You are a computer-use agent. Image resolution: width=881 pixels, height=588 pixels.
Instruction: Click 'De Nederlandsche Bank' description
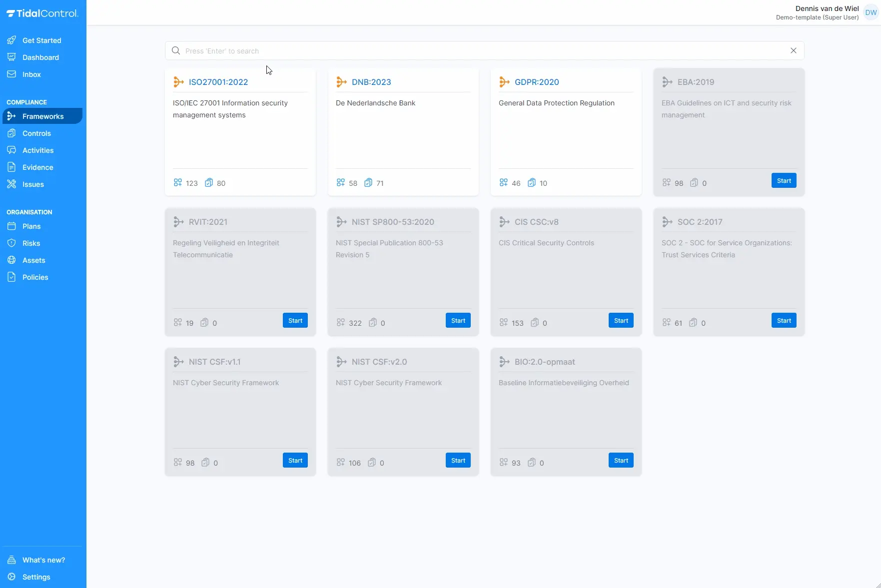tap(376, 103)
